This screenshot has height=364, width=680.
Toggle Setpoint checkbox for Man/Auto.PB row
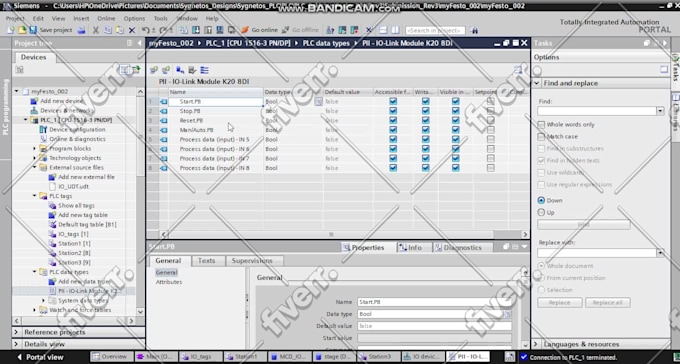490,130
